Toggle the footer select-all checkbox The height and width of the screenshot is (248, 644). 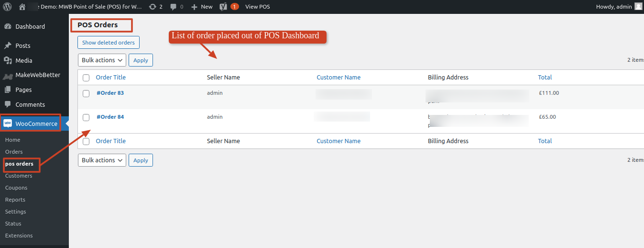click(x=86, y=141)
